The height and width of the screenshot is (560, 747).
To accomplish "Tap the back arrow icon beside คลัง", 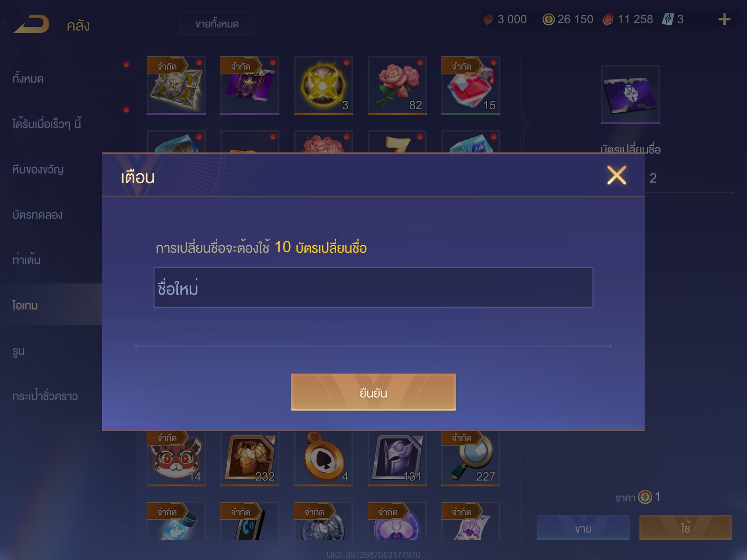I will point(31,24).
